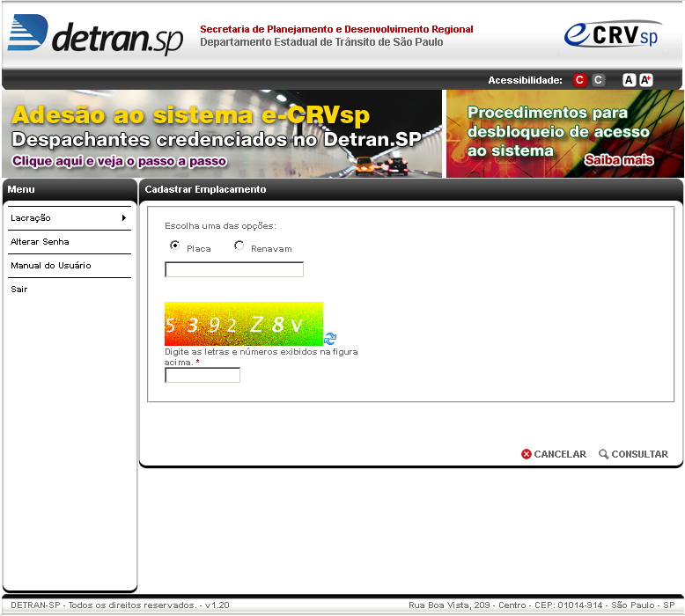This screenshot has width=685, height=616.
Task: Click the red cancel X icon
Action: [527, 454]
